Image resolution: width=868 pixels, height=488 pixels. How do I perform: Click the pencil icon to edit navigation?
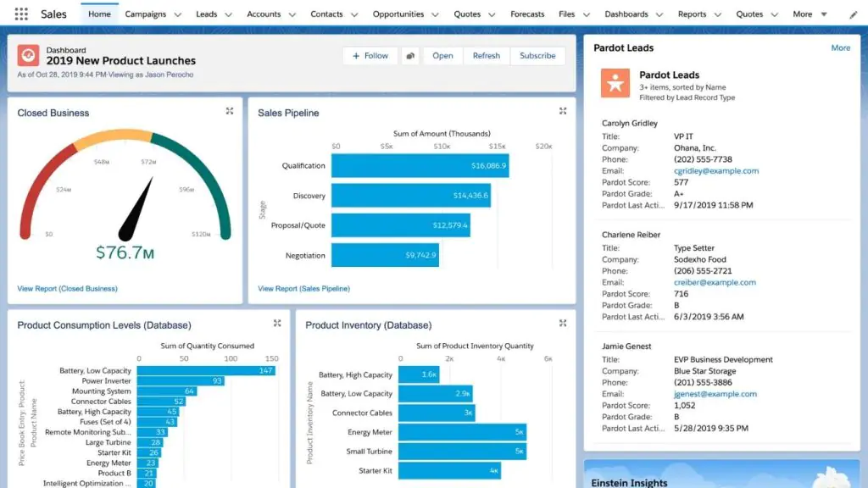tap(854, 14)
